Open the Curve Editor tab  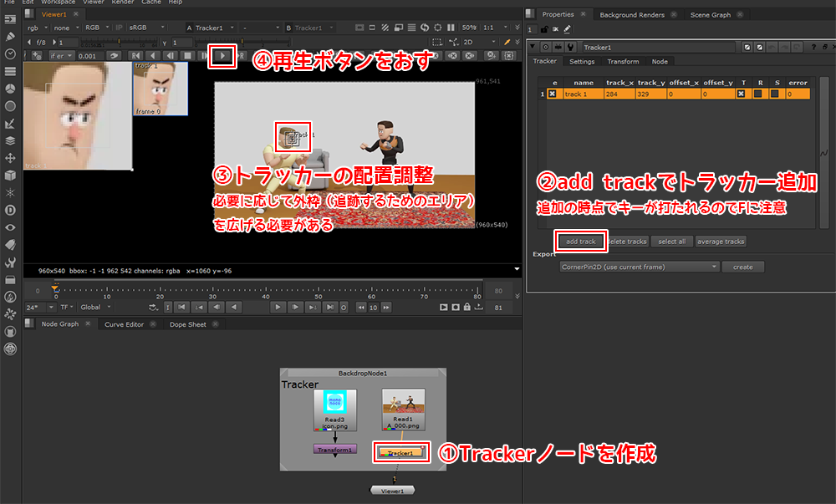coord(124,324)
